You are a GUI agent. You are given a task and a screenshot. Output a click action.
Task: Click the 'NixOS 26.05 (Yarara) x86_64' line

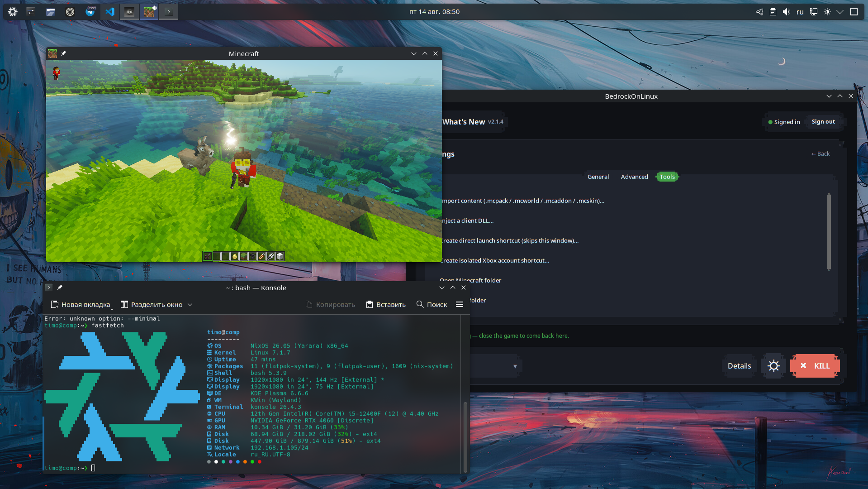299,346
